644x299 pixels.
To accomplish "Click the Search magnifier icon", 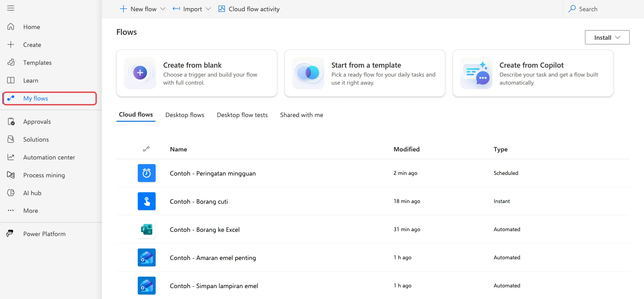I will 572,9.
